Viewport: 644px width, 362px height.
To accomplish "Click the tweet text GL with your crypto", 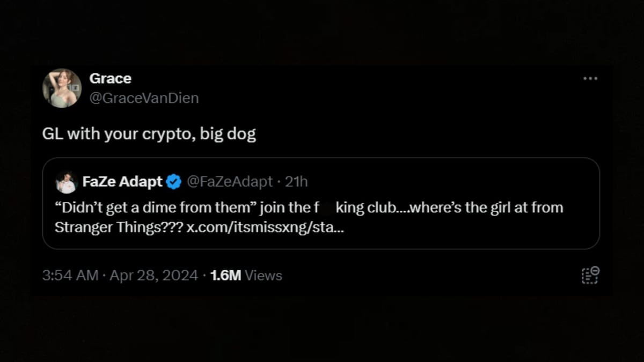I will (x=150, y=133).
